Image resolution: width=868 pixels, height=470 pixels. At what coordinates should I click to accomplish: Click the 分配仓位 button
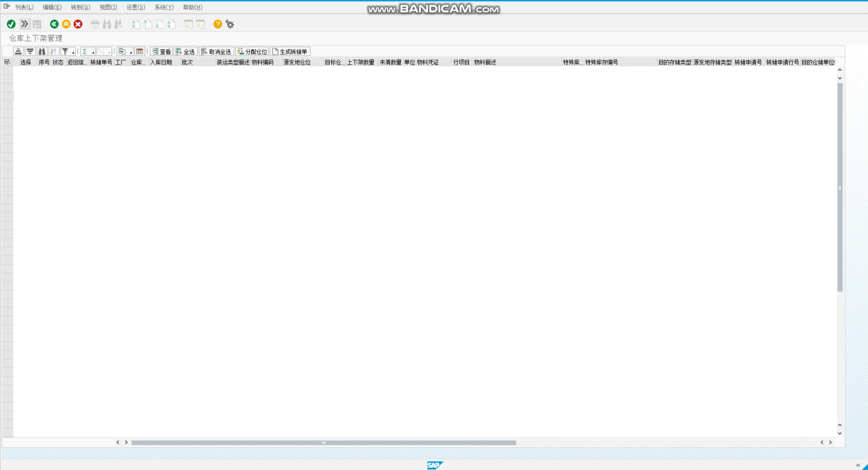tap(252, 51)
